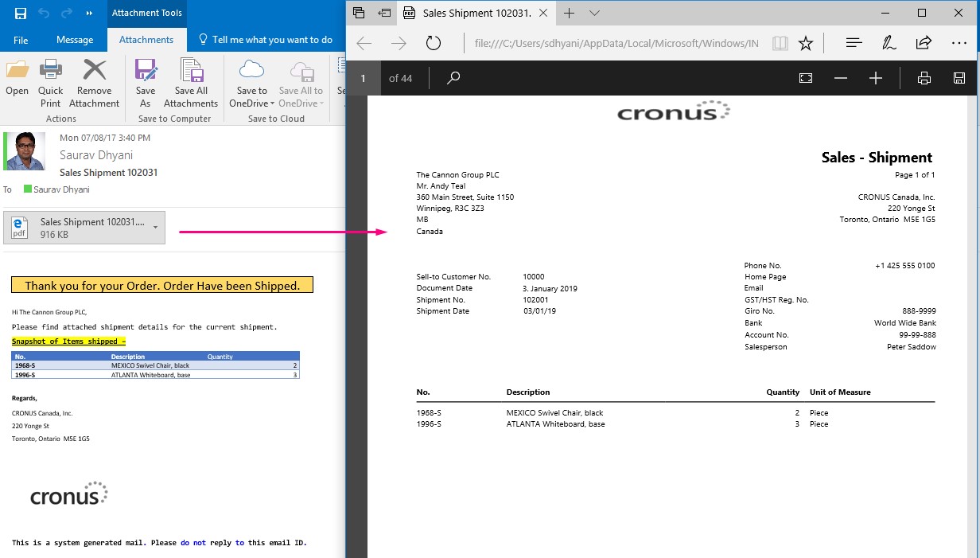This screenshot has height=558, width=980.
Task: Open the Save to OneDrive dropdown
Action: [251, 82]
